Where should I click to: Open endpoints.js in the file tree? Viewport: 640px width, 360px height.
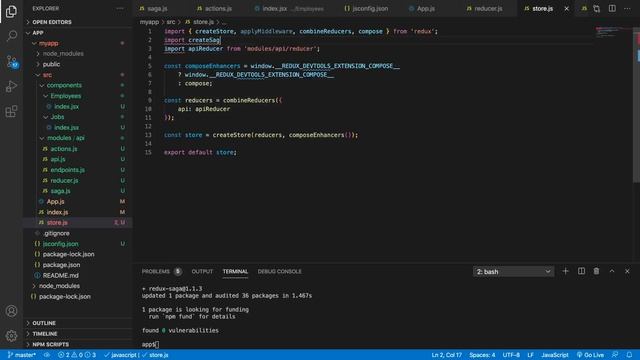click(67, 170)
